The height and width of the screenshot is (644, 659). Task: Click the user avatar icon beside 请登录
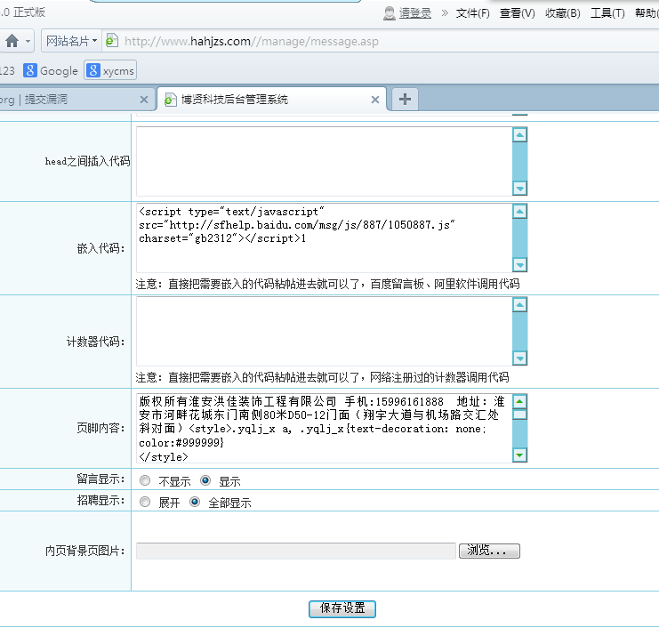390,13
